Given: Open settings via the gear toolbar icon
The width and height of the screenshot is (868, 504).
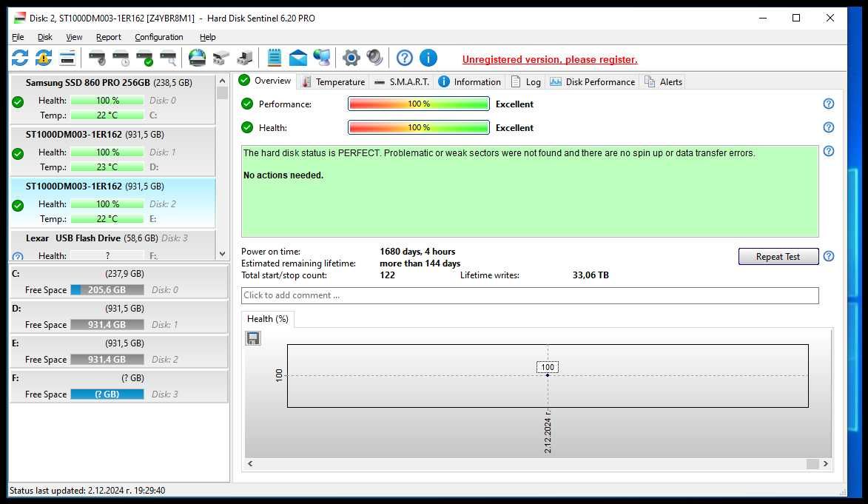Looking at the screenshot, I should (x=351, y=58).
